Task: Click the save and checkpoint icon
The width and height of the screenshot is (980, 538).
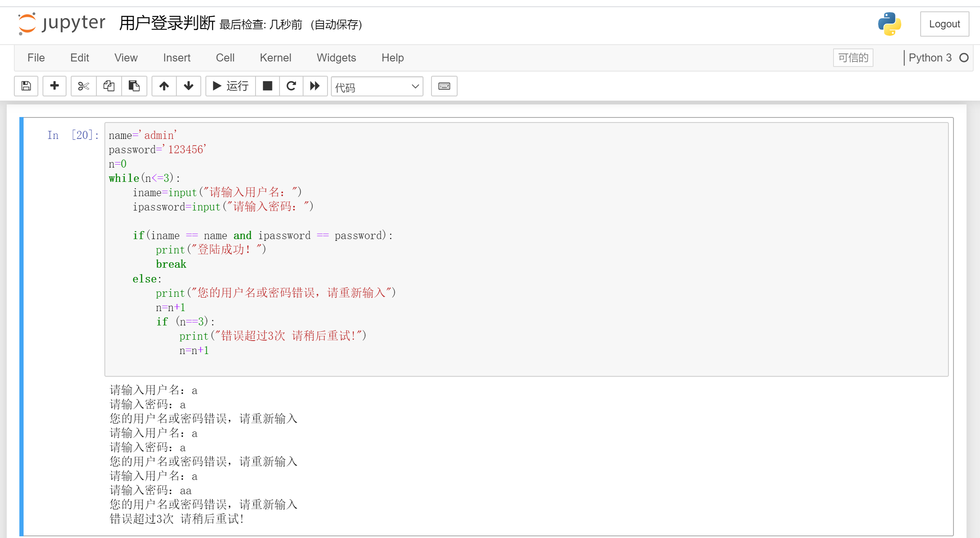Action: 26,86
